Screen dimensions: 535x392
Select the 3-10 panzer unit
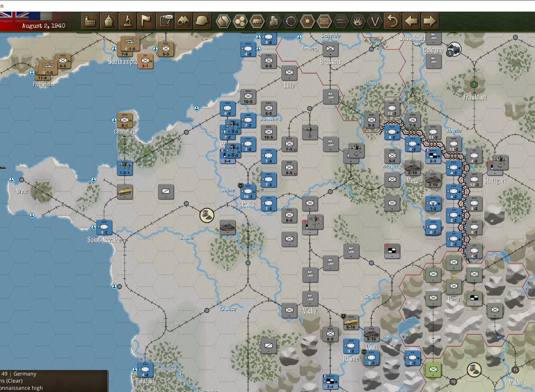pos(433,180)
